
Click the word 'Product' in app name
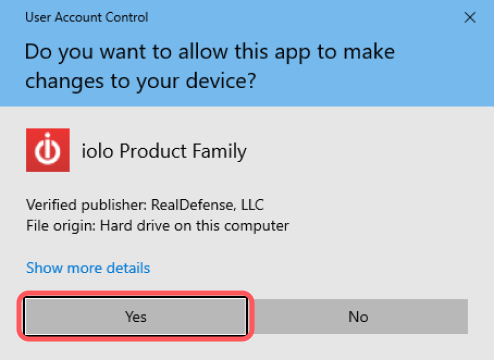click(x=153, y=151)
